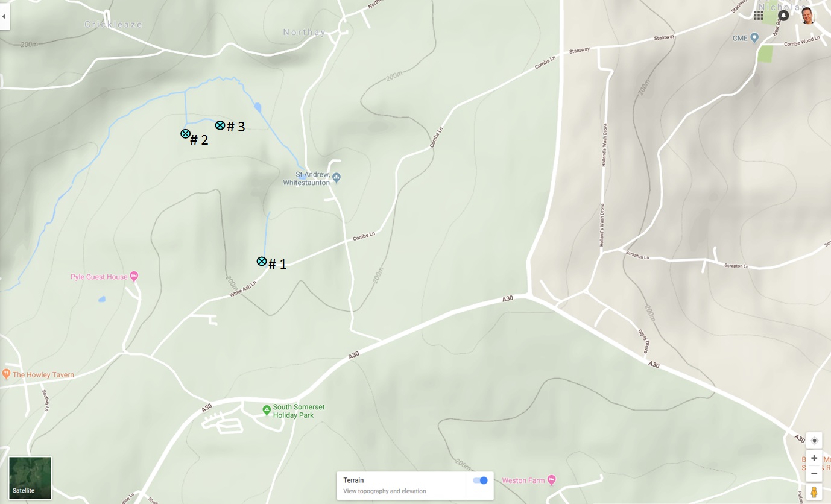
Task: Click the Terrain card label
Action: coord(353,480)
